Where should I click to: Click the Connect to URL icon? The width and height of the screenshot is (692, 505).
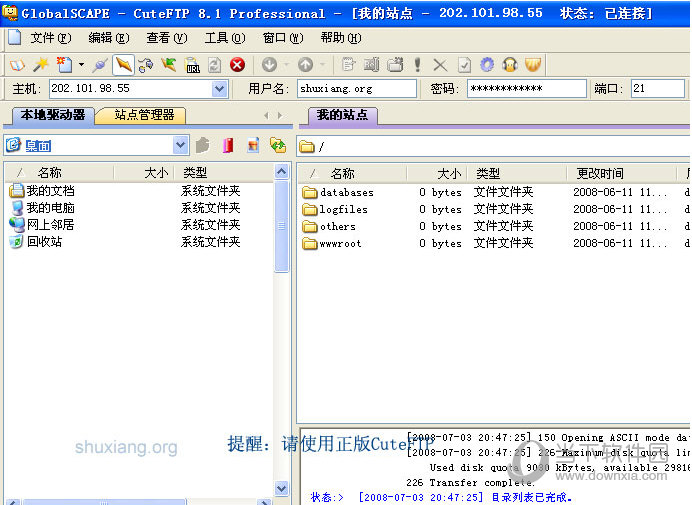[x=192, y=65]
